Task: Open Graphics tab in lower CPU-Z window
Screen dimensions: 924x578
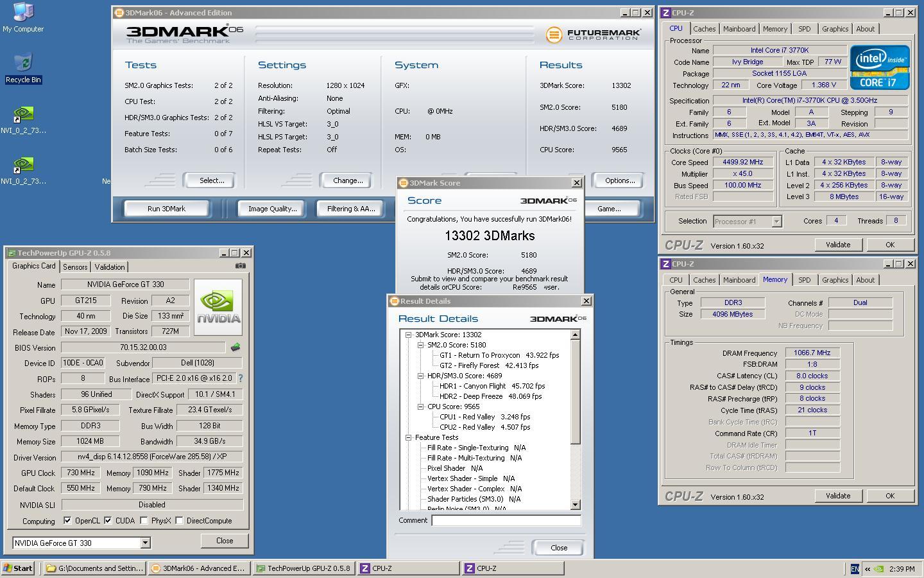Action: coord(835,280)
